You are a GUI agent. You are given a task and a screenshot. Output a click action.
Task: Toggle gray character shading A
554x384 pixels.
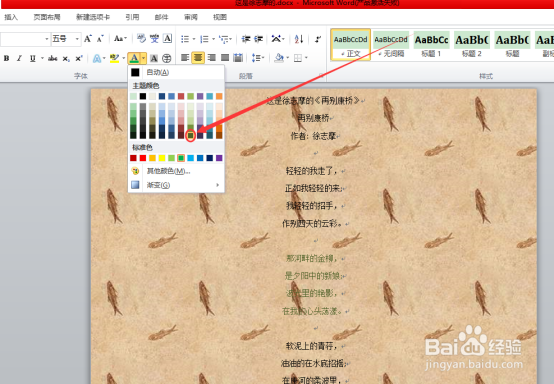154,58
